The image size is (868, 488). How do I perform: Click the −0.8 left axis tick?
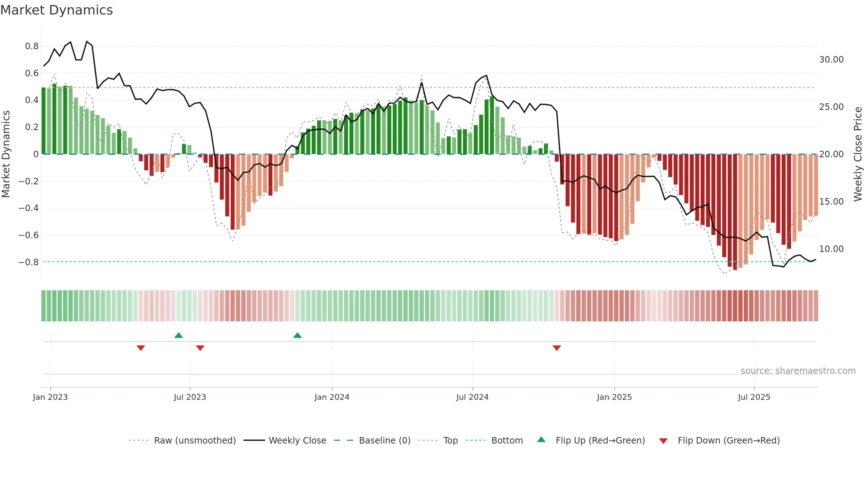pyautogui.click(x=29, y=262)
